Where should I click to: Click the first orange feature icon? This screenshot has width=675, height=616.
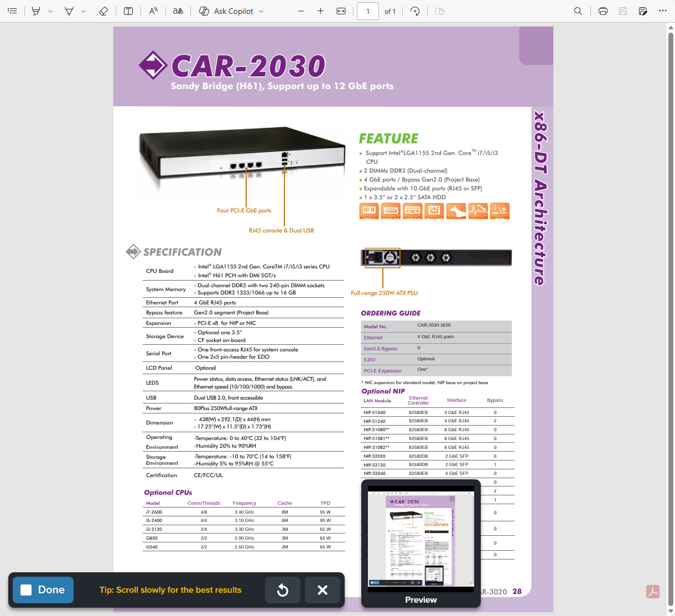pyautogui.click(x=369, y=211)
